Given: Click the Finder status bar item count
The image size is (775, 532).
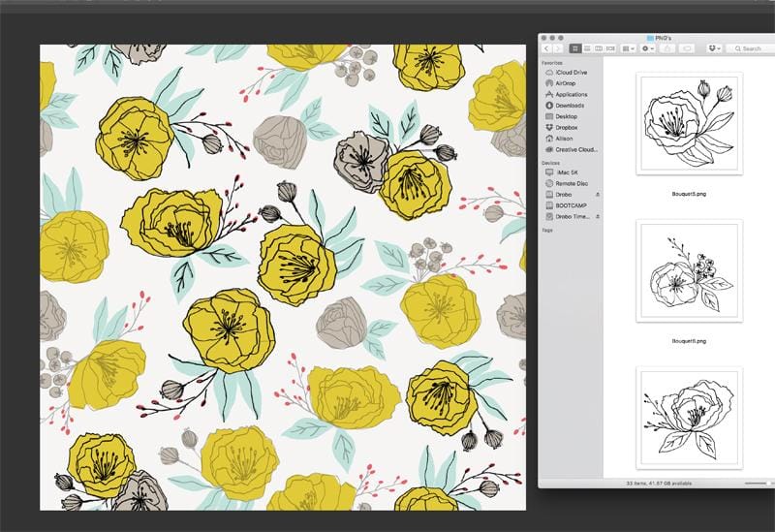Looking at the screenshot, I should coord(659,483).
